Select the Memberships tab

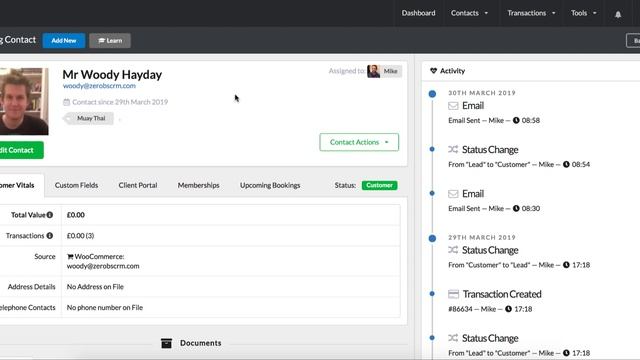198,185
